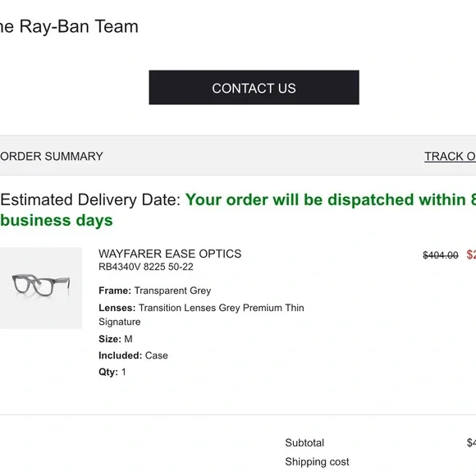
Task: Select the Estimated Delivery Date label
Action: [90, 199]
